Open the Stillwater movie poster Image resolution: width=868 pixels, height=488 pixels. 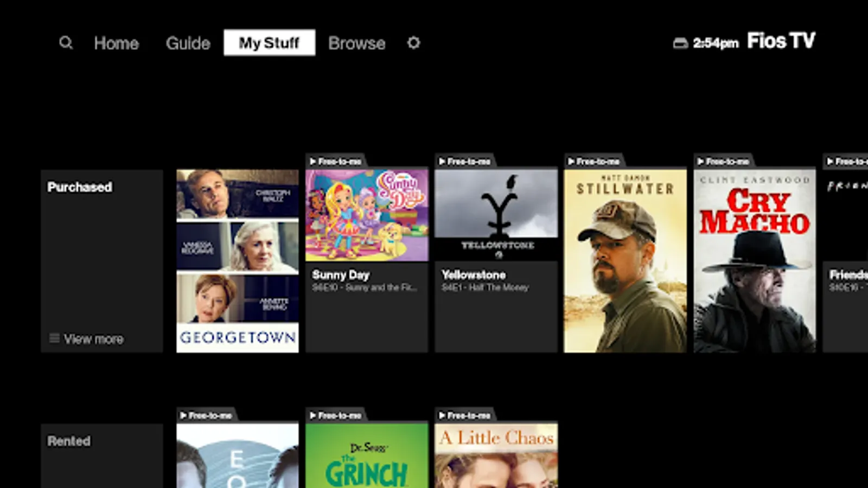click(625, 261)
